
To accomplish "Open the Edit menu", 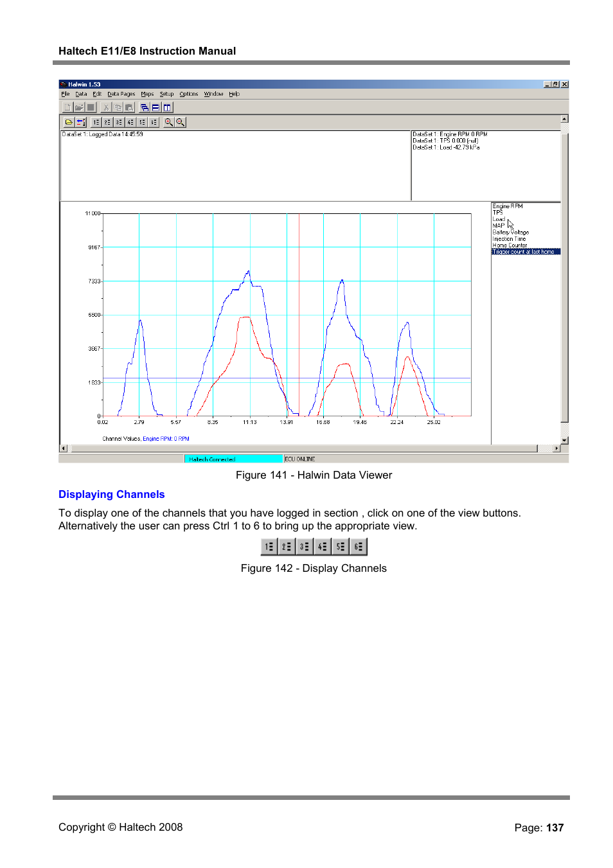I will click(97, 94).
